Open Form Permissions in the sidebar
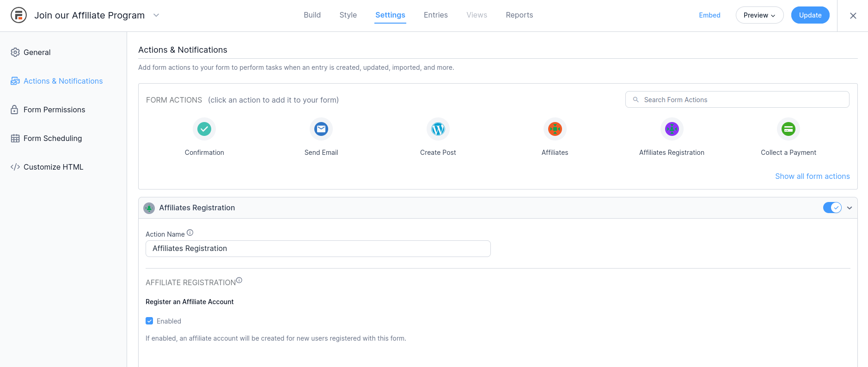This screenshot has height=367, width=868. coord(54,110)
